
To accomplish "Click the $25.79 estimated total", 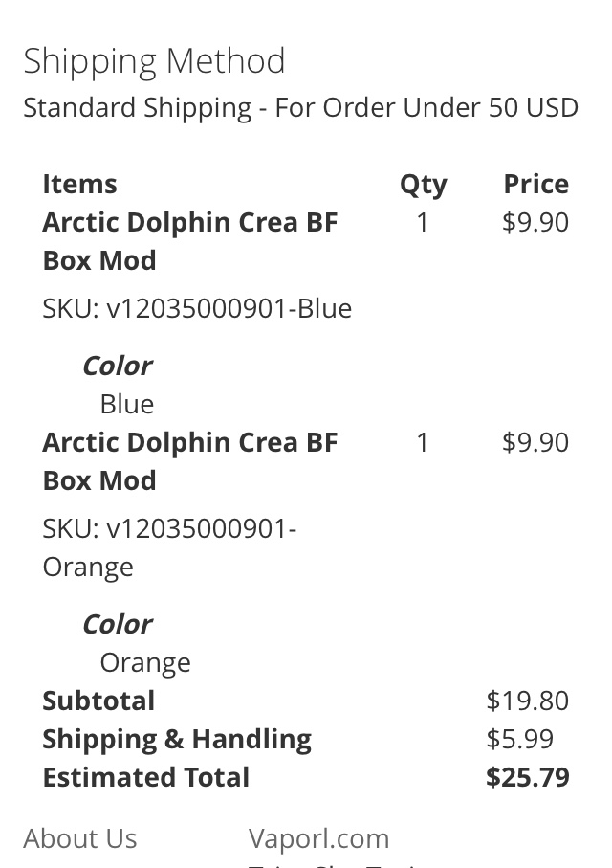I will (x=527, y=777).
